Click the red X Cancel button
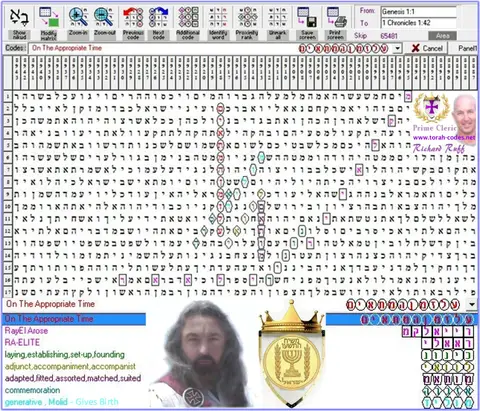Image resolution: width=480 pixels, height=411 pixels. [x=427, y=48]
